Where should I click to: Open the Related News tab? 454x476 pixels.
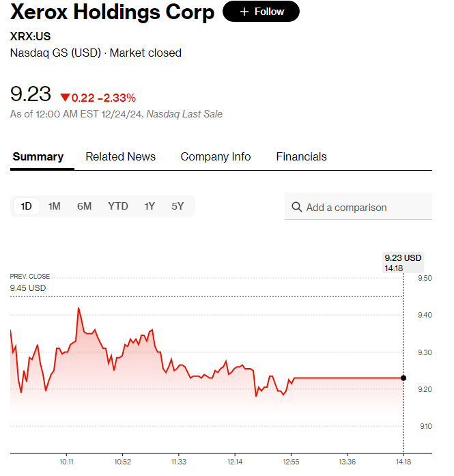point(120,156)
